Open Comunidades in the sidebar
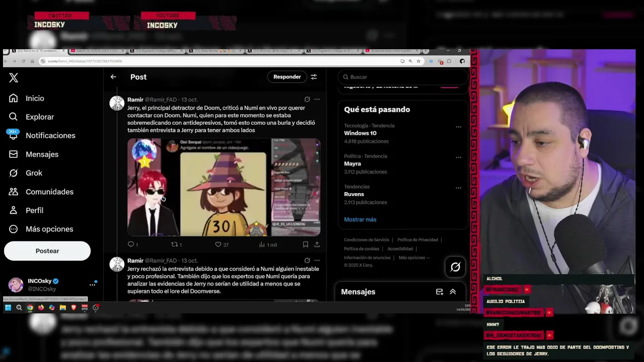This screenshot has height=362, width=644. 41,192
